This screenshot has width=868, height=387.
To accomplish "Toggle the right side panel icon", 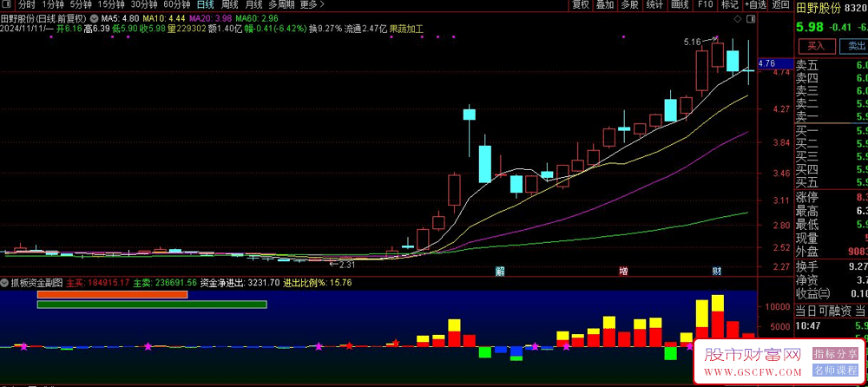I will click(x=751, y=19).
